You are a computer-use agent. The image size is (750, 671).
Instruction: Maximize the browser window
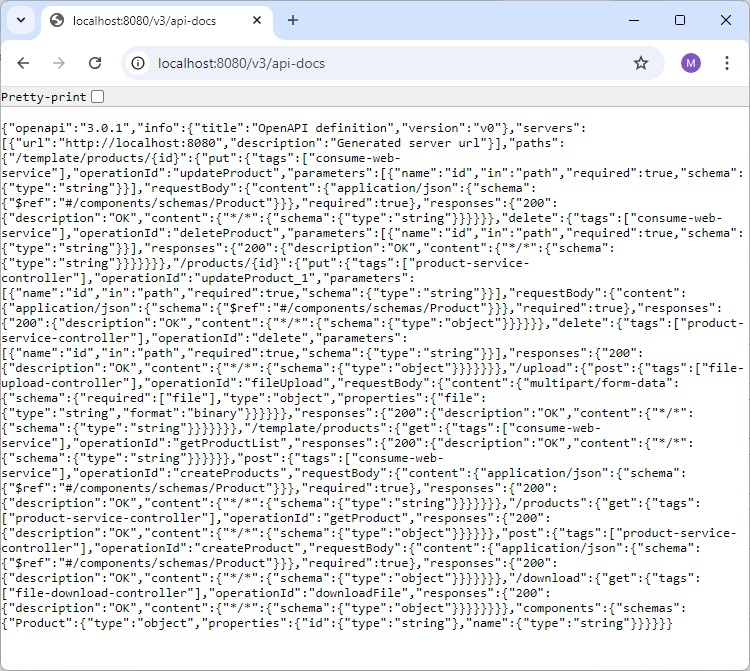pyautogui.click(x=680, y=20)
